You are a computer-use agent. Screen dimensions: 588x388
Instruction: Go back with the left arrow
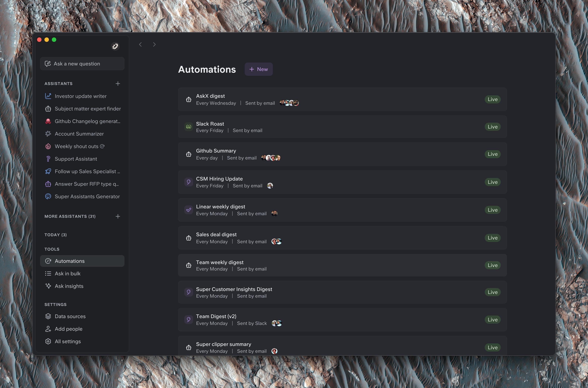(140, 45)
